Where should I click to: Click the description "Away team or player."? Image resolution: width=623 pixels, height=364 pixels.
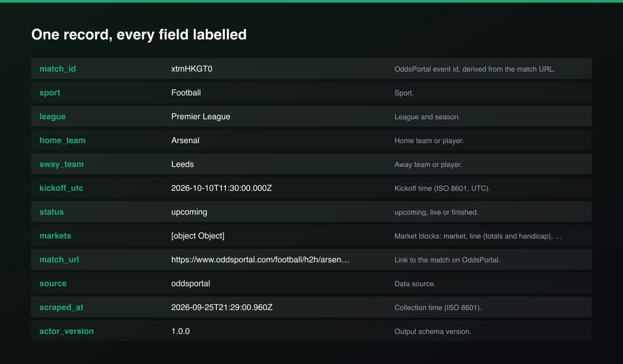[x=428, y=165]
